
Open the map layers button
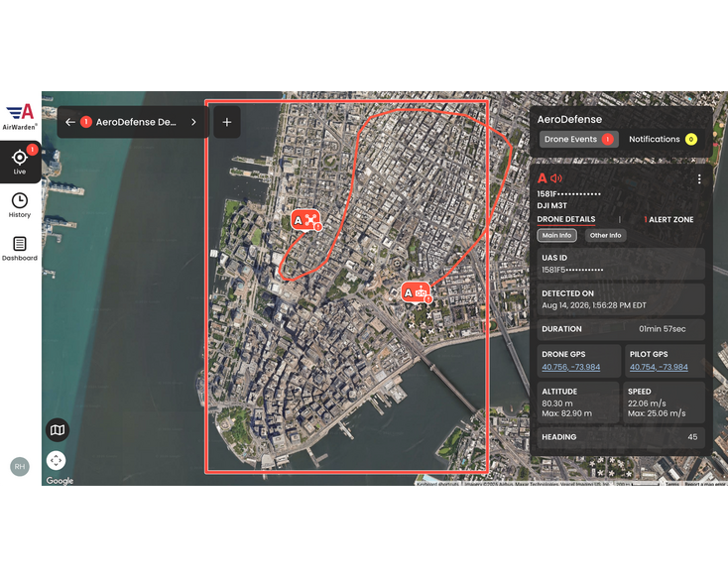point(58,430)
